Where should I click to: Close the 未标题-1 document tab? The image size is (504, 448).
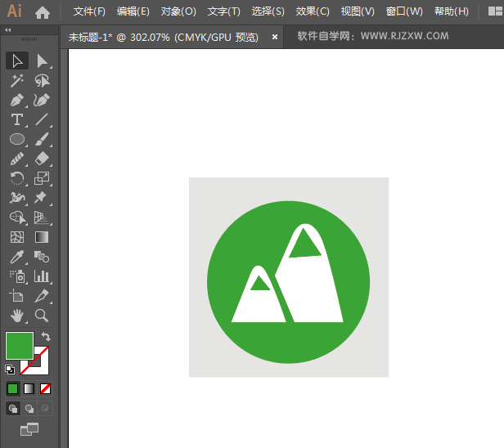(275, 37)
